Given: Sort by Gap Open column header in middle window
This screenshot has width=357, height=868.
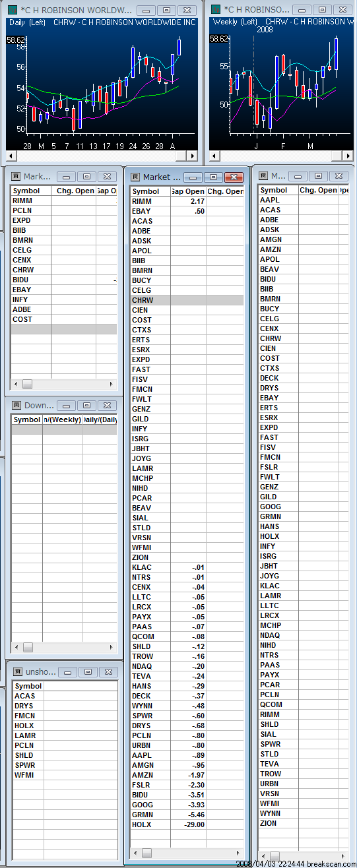Looking at the screenshot, I should pyautogui.click(x=188, y=191).
